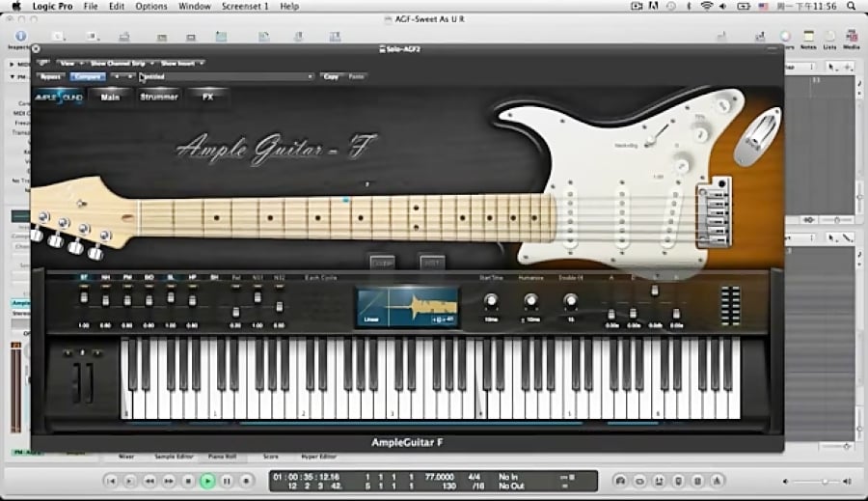Click the go-to-beginning transport button

pyautogui.click(x=111, y=481)
